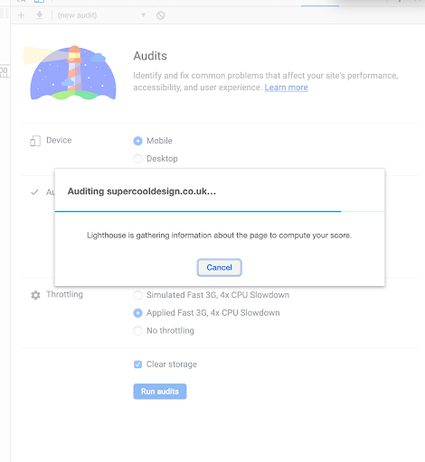Click the clear all circle-slash icon
The width and height of the screenshot is (425, 462).
click(161, 15)
